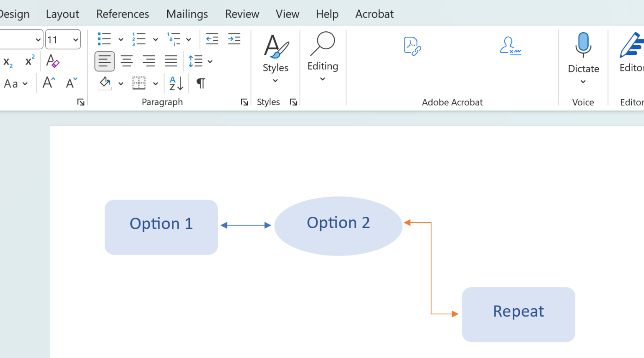This screenshot has width=644, height=358.
Task: Open the font size dropdown
Action: 75,40
